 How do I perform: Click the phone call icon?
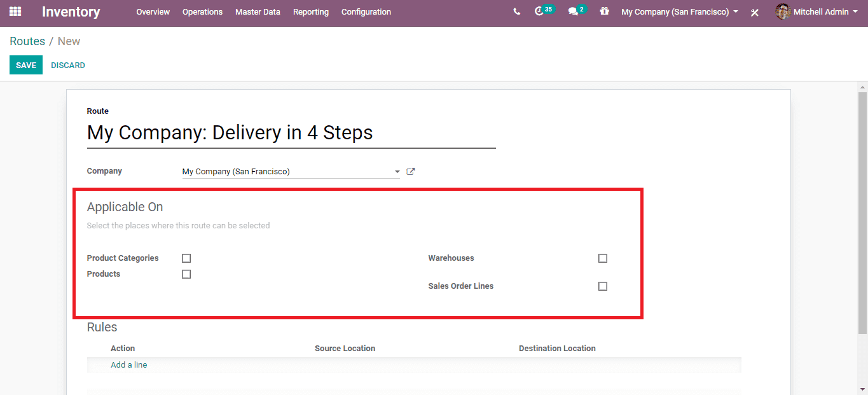[x=516, y=11]
